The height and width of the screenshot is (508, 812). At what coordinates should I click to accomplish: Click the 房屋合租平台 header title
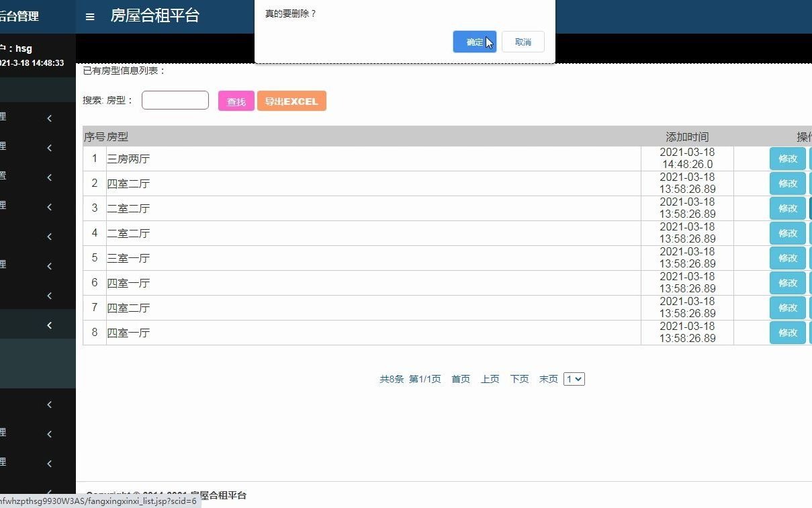(x=154, y=15)
